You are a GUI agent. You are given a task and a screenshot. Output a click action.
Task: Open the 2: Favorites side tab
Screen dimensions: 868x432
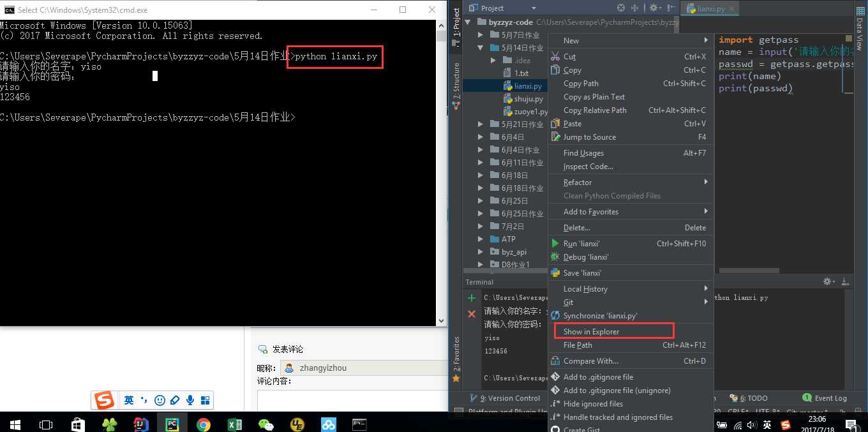click(x=456, y=359)
